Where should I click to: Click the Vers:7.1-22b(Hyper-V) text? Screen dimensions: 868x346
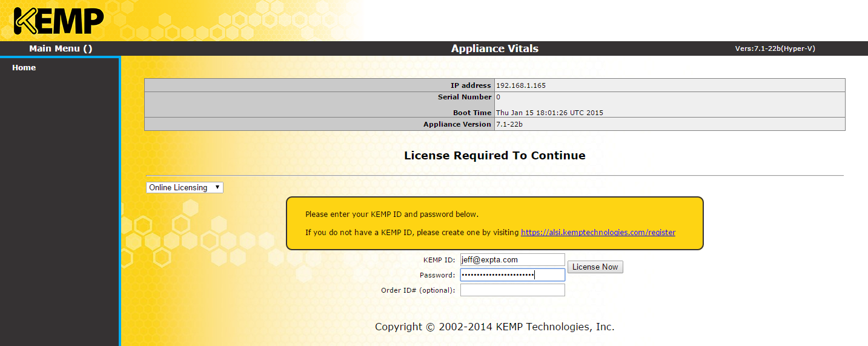pyautogui.click(x=775, y=48)
